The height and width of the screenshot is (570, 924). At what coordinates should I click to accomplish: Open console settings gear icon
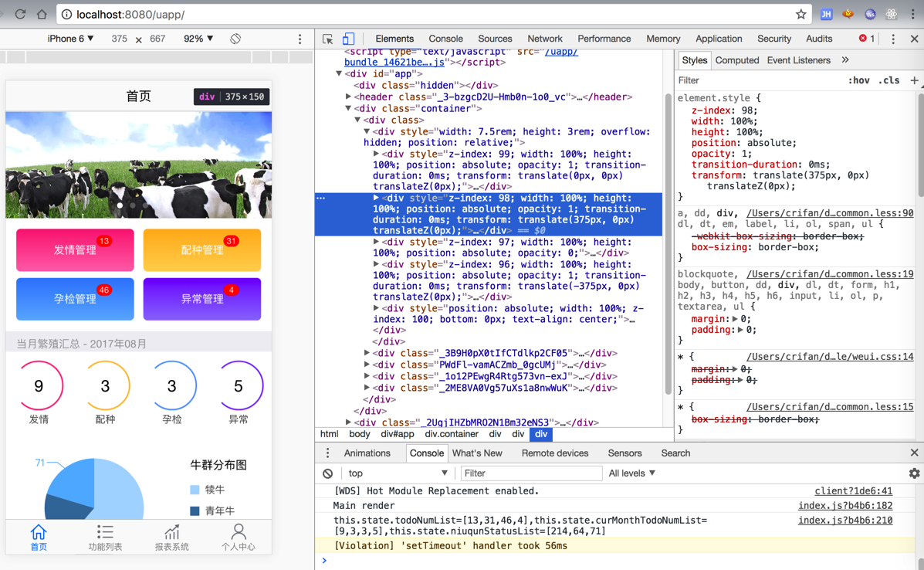(914, 473)
